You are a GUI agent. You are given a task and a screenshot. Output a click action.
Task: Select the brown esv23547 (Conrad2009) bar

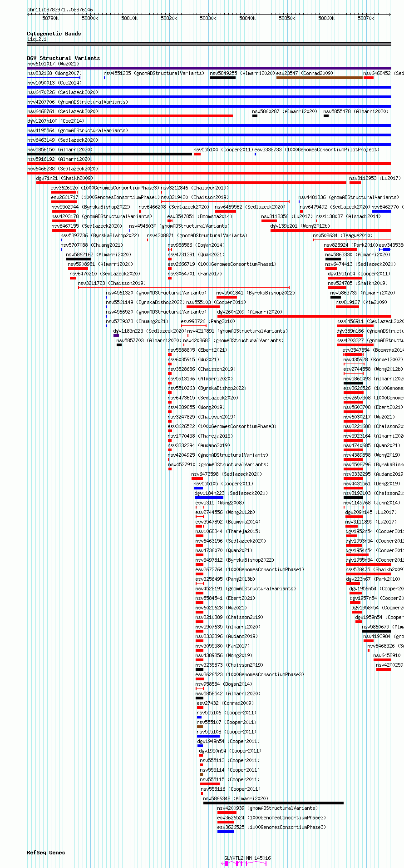click(320, 78)
